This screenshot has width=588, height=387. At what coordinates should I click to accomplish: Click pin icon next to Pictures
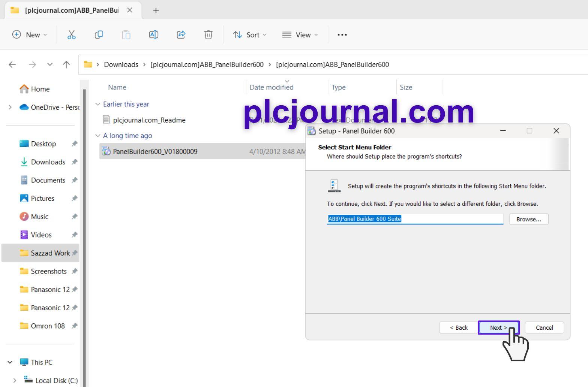pyautogui.click(x=75, y=199)
